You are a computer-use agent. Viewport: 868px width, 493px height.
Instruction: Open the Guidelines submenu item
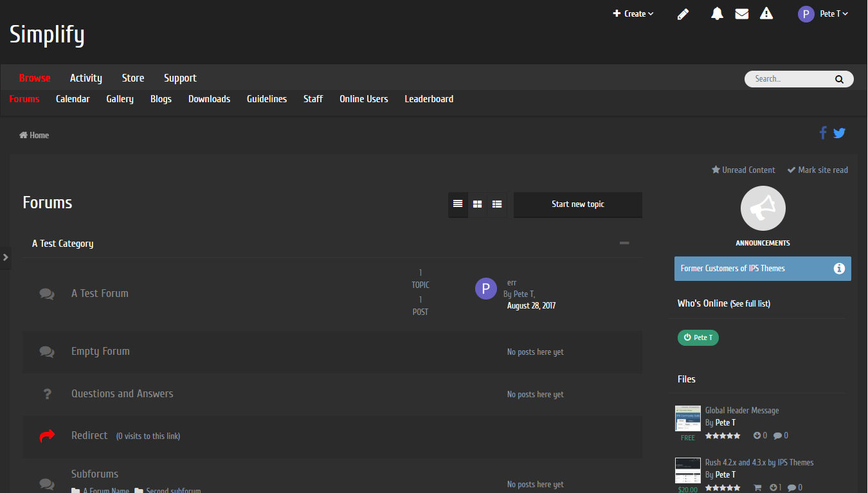point(267,99)
